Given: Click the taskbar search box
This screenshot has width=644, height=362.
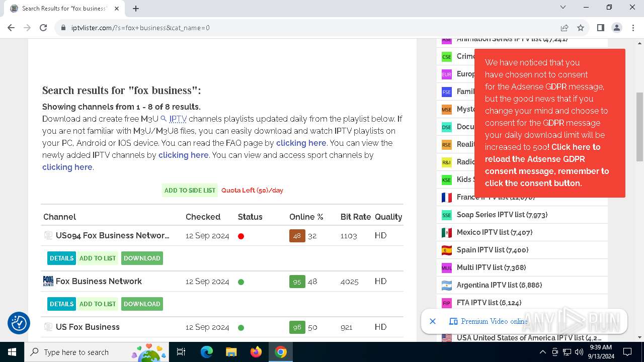Looking at the screenshot, I should click(x=98, y=352).
